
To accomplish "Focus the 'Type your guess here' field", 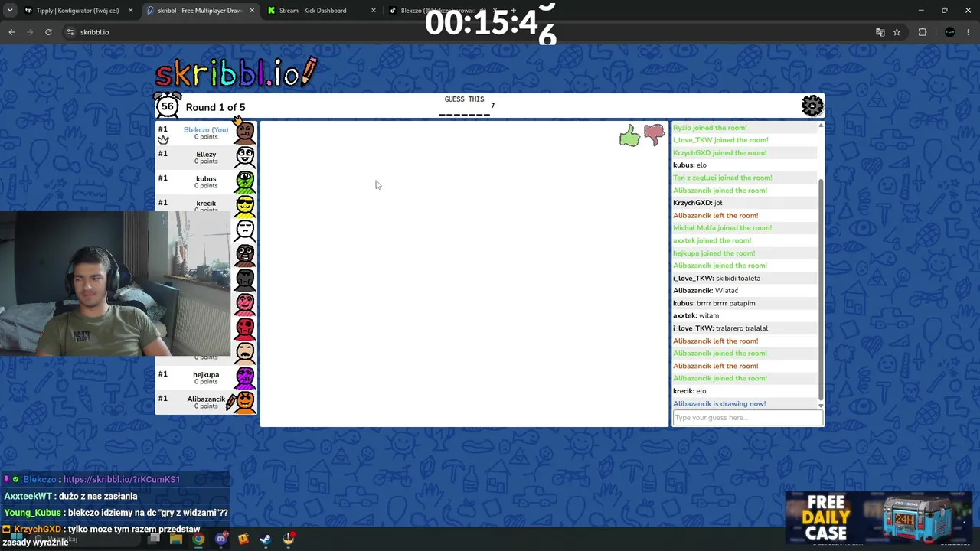I will (x=748, y=418).
